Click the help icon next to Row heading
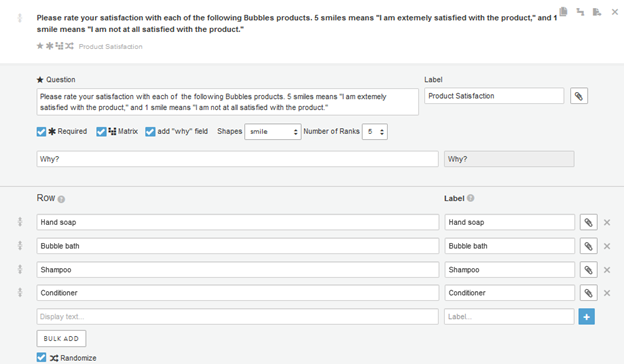This screenshot has height=364, width=624. pyautogui.click(x=61, y=199)
